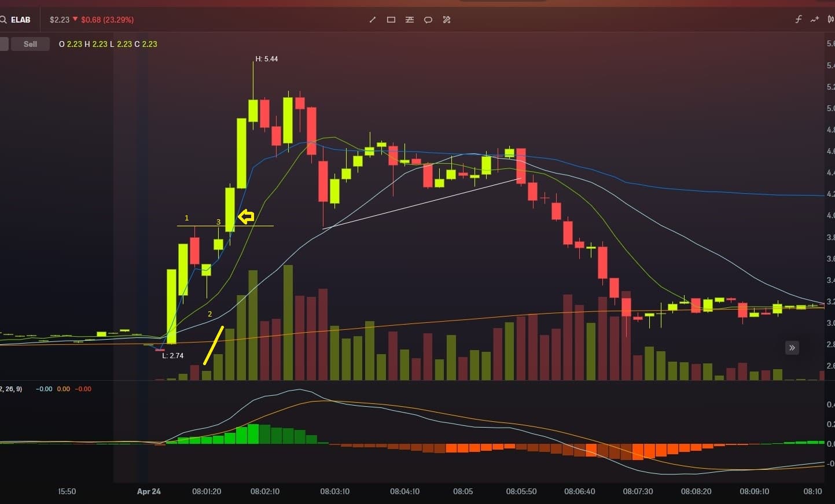Select the H: 5.44 high price label
The image size is (835, 504).
tap(267, 59)
